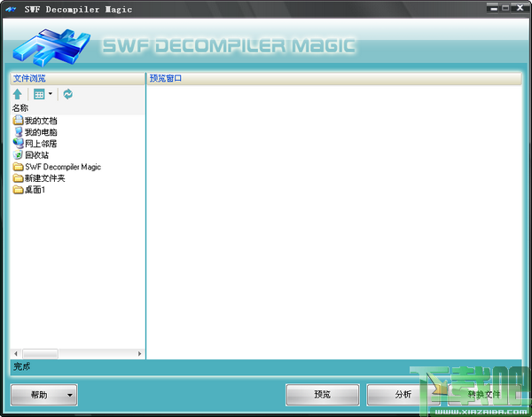Click the 我的文档 folder icon
This screenshot has height=417, width=532.
[x=18, y=120]
